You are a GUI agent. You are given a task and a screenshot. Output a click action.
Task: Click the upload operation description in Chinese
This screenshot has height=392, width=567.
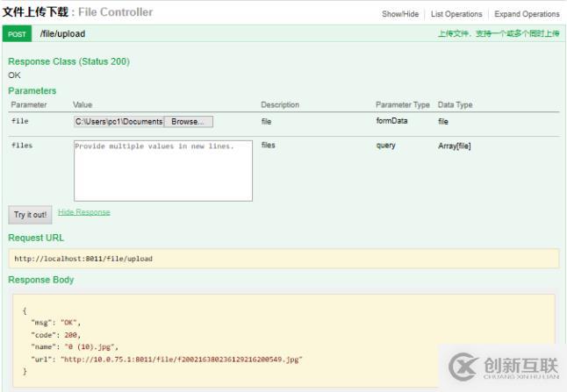click(x=499, y=34)
